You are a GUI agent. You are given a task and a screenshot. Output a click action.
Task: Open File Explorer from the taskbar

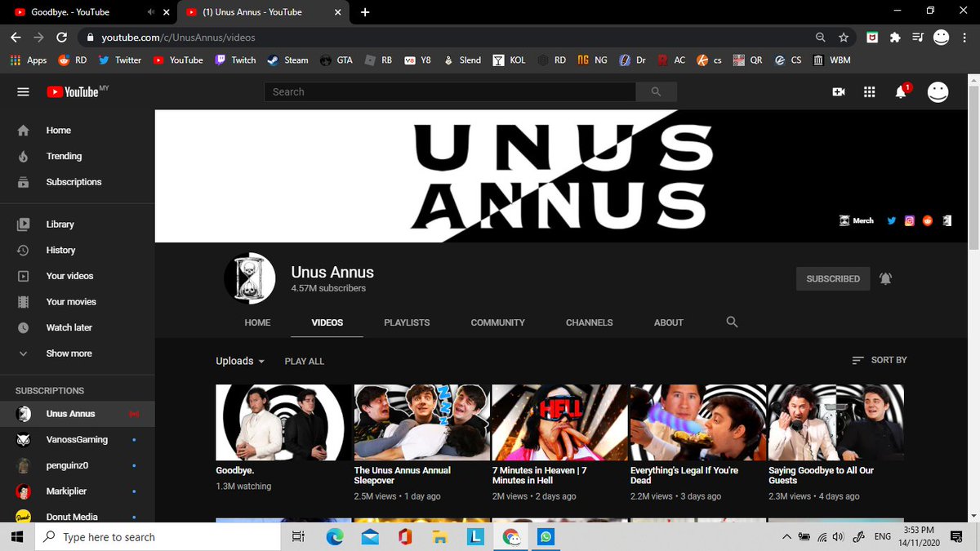pos(440,536)
